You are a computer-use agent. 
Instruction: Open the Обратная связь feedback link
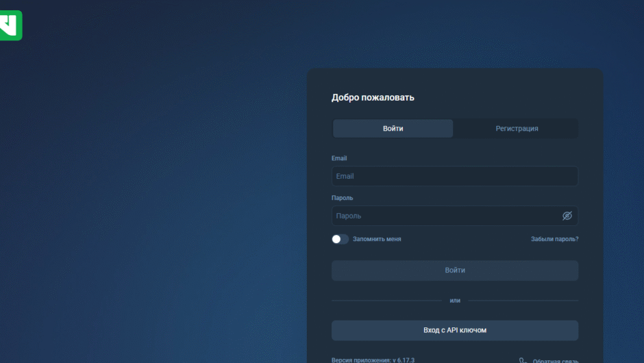(556, 360)
